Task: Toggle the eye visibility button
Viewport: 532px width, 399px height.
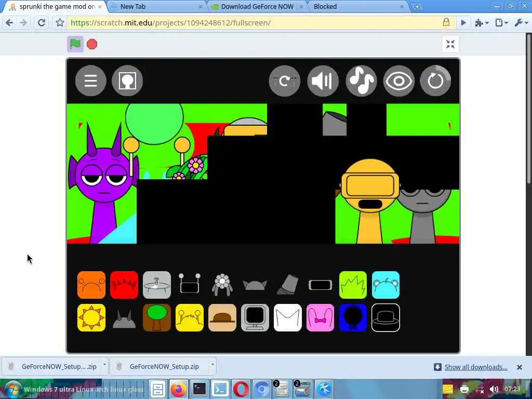Action: (398, 81)
